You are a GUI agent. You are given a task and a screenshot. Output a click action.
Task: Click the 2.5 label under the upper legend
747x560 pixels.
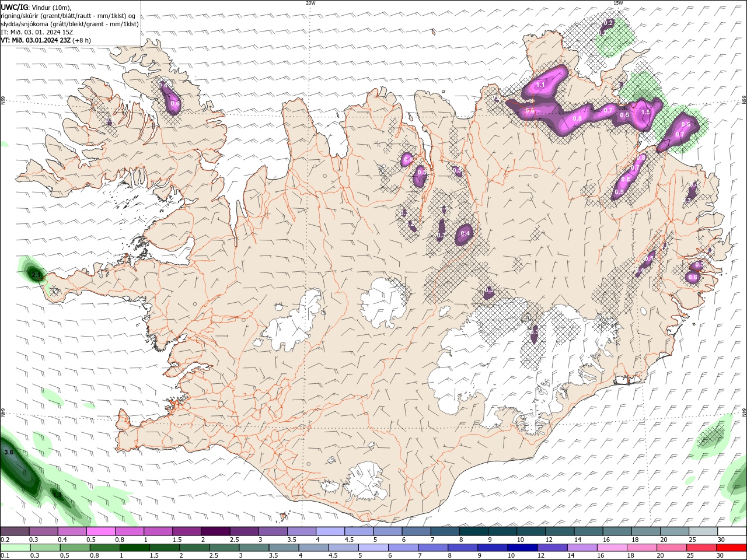[234, 540]
